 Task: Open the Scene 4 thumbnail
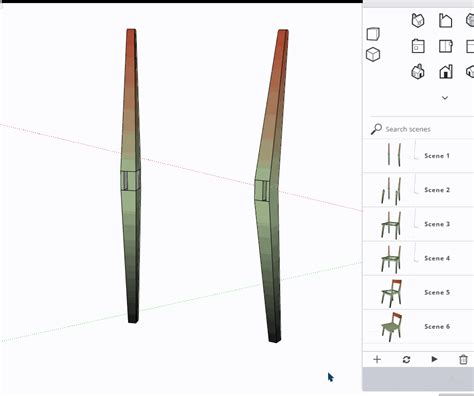coord(391,259)
